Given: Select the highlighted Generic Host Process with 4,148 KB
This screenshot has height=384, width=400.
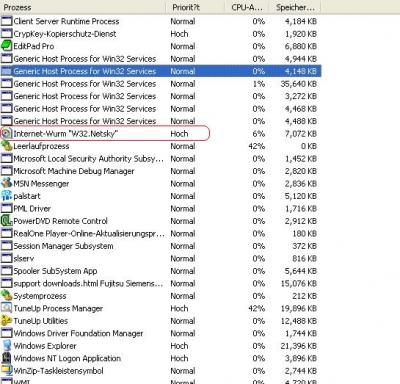Looking at the screenshot, I should (x=85, y=71).
